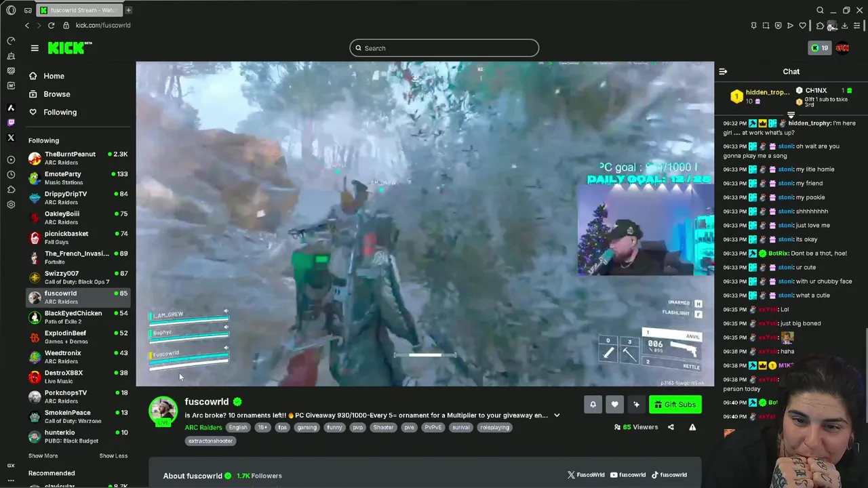Select the Shooter tag

383,428
